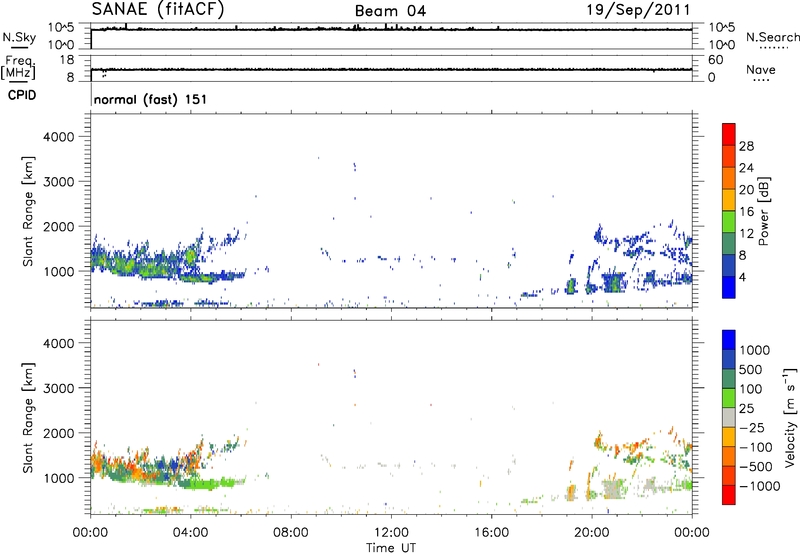Screen dimensions: 800x554
Task: Click the "SANAE (fitACF)" title text
Action: (158, 9)
